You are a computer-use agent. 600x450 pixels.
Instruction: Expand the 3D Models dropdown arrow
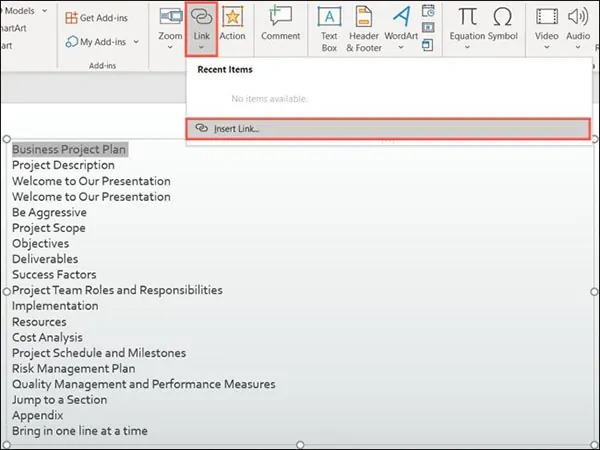45,11
